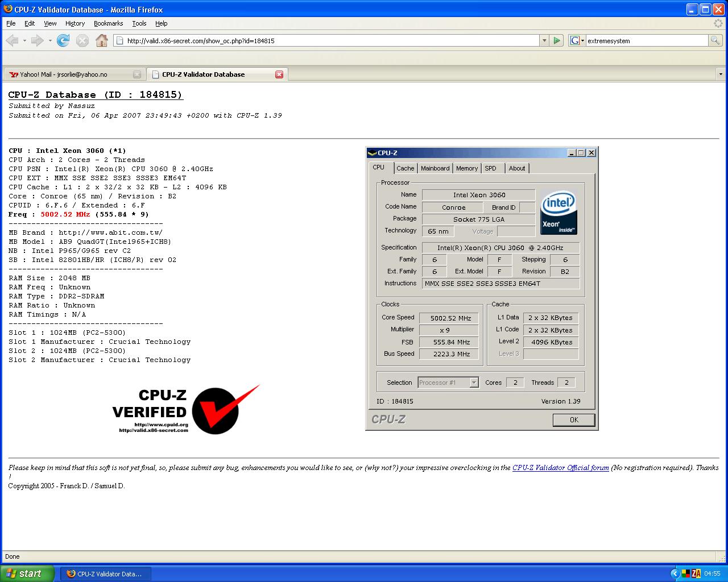The height and width of the screenshot is (582, 728).
Task: Close the CPU-Z Validator Database tab
Action: tap(279, 74)
